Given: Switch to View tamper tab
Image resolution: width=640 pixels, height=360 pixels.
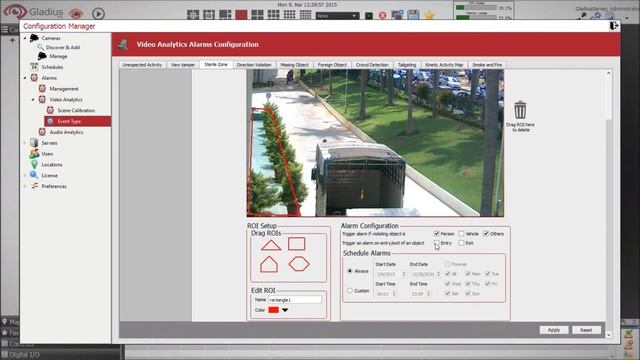Looking at the screenshot, I should pos(182,65).
